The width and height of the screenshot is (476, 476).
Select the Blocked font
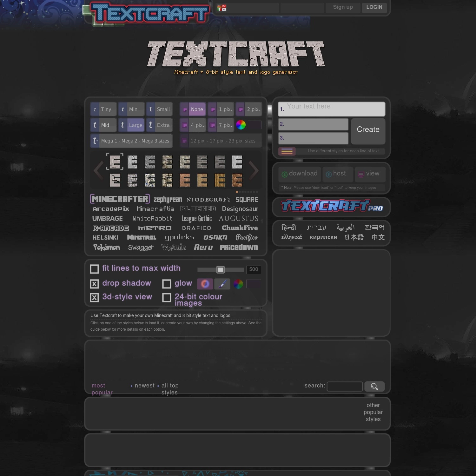pyautogui.click(x=198, y=209)
